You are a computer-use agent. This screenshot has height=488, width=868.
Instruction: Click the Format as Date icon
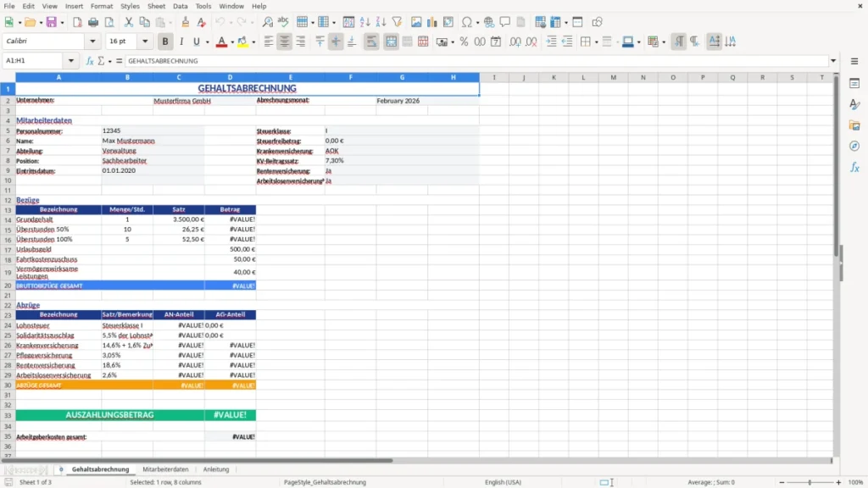pyautogui.click(x=496, y=42)
